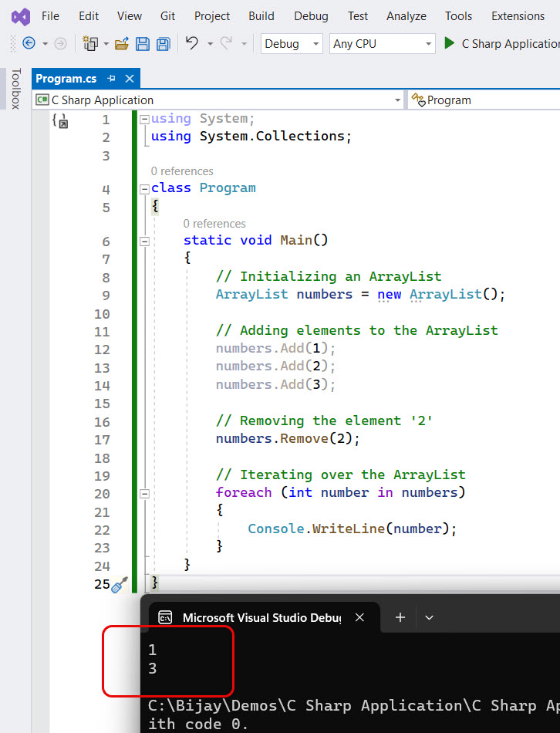
Task: Open the View menu
Action: tap(130, 16)
